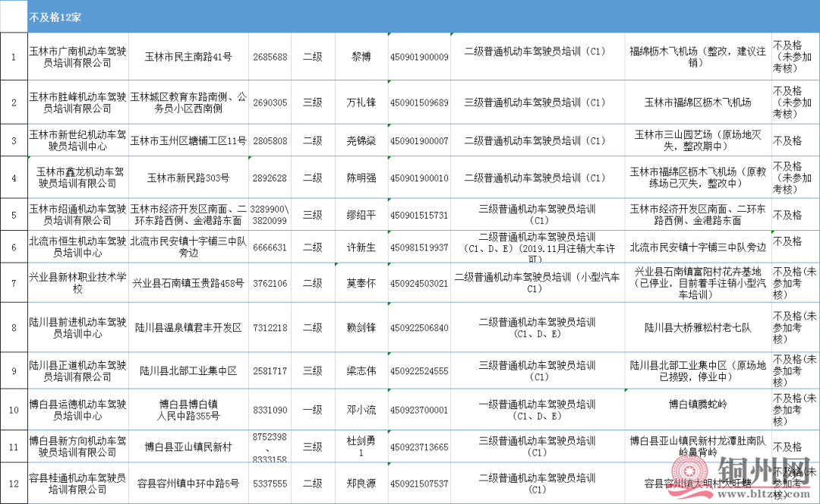Click row number 7 cell

pyautogui.click(x=14, y=283)
